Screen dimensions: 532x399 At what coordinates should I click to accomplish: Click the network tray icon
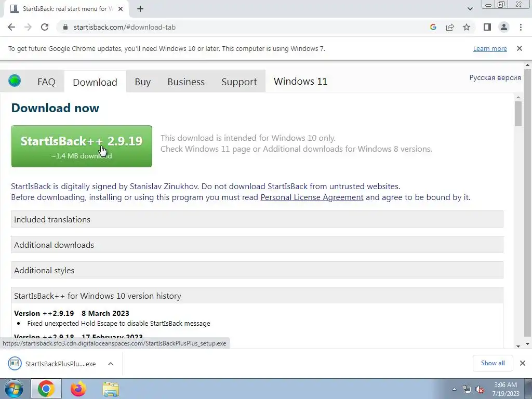pos(467,389)
